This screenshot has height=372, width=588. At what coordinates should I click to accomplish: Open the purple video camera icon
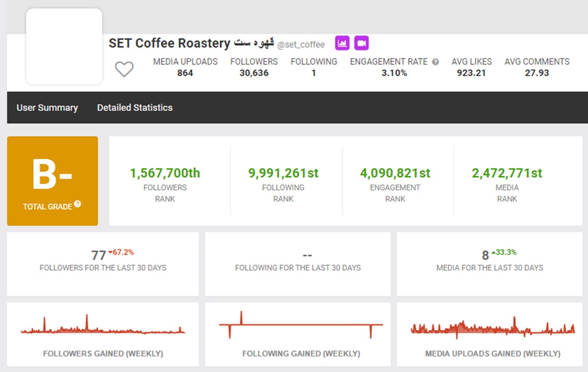361,43
